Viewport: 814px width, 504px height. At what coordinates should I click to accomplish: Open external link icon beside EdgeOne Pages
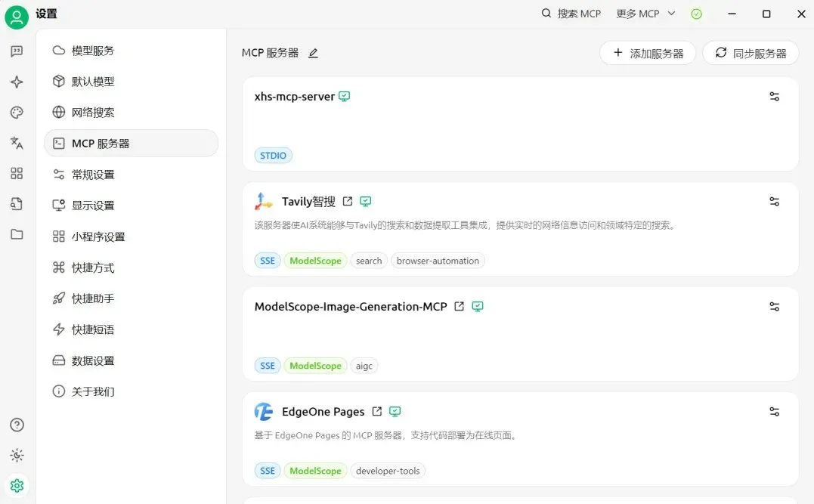click(x=377, y=412)
